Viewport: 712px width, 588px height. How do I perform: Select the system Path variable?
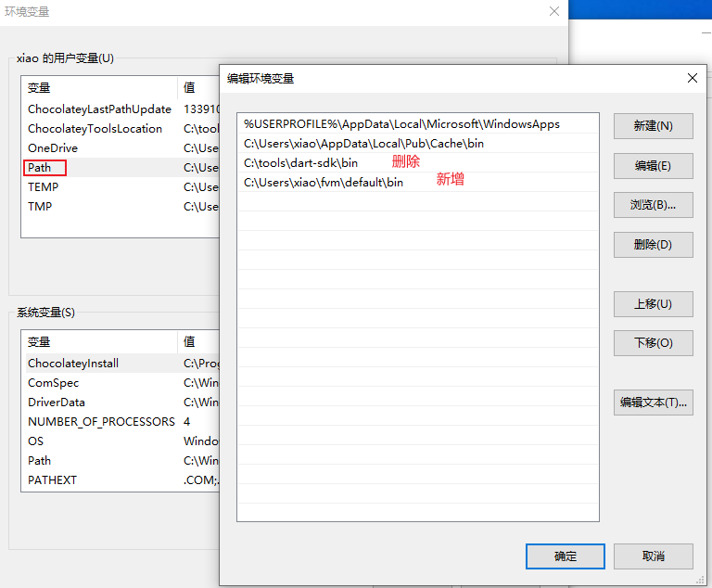click(x=121, y=461)
